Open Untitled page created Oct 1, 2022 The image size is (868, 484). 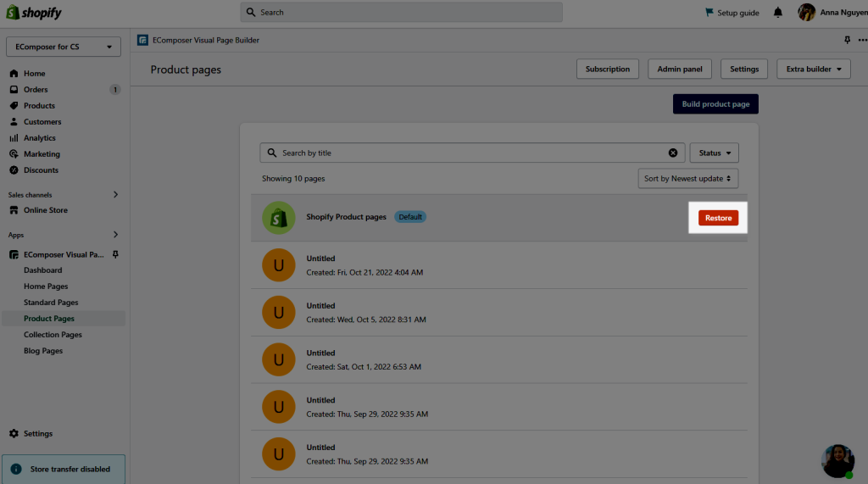498,359
